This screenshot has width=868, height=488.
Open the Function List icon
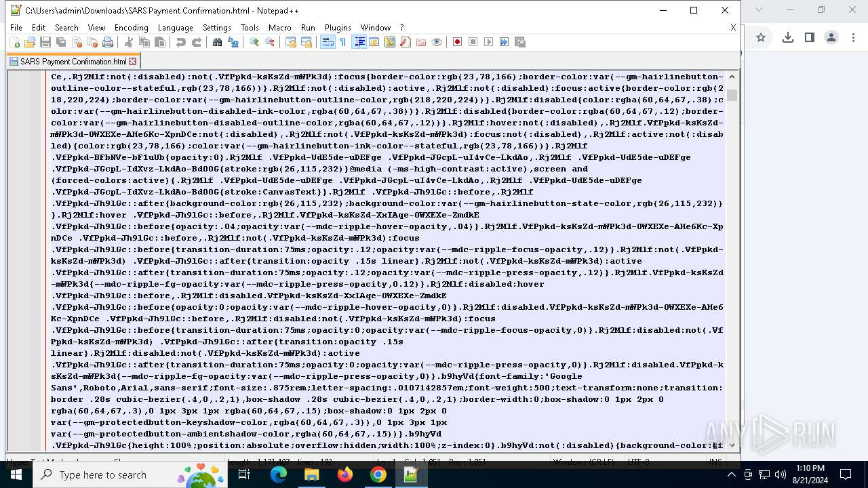[406, 42]
